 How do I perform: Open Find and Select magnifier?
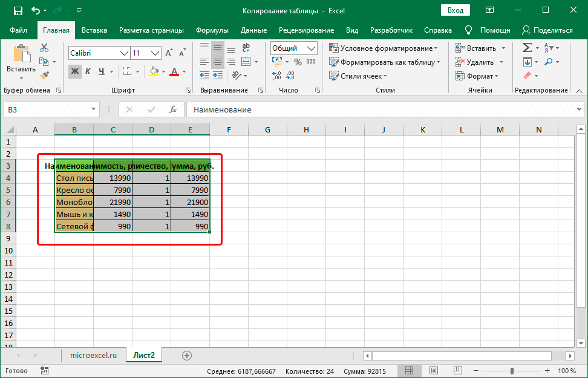[x=549, y=62]
